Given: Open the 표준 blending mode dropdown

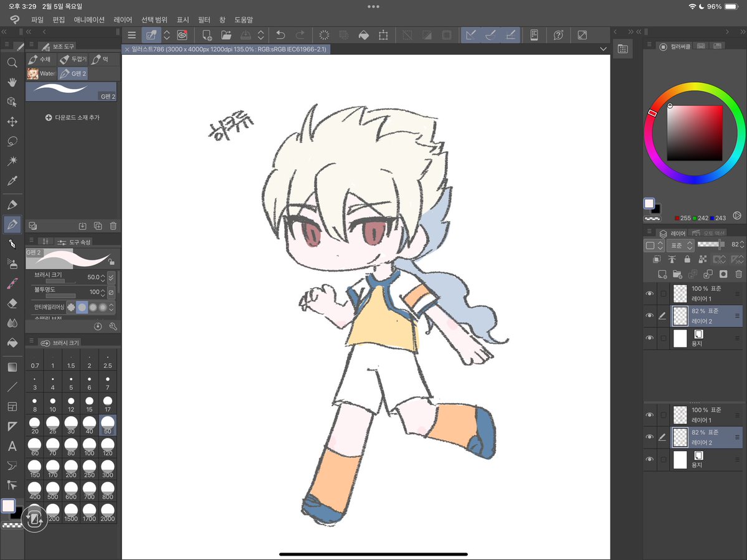Looking at the screenshot, I should [681, 245].
